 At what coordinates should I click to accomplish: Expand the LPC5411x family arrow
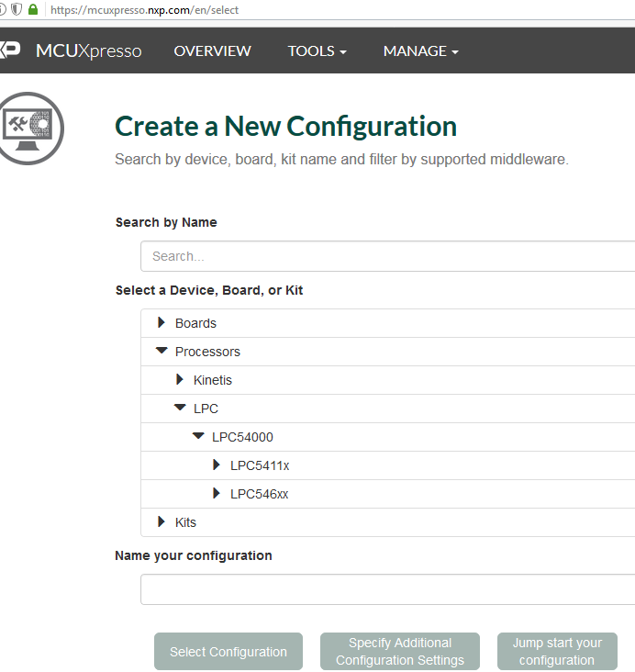(x=217, y=465)
